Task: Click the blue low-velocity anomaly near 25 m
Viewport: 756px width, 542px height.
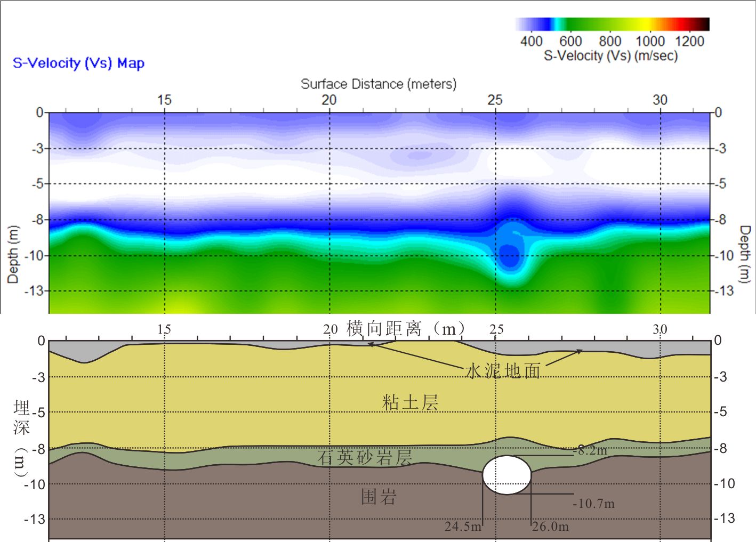Action: click(x=510, y=252)
